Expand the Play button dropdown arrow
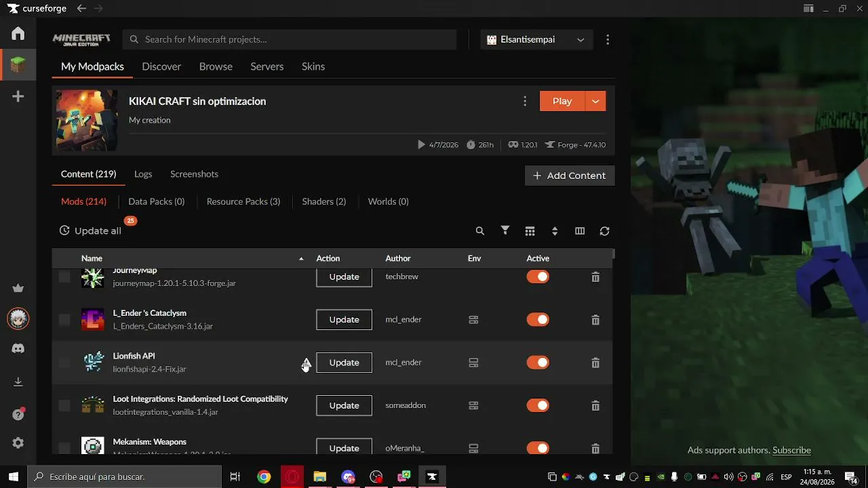Image resolution: width=868 pixels, height=488 pixels. coord(595,102)
